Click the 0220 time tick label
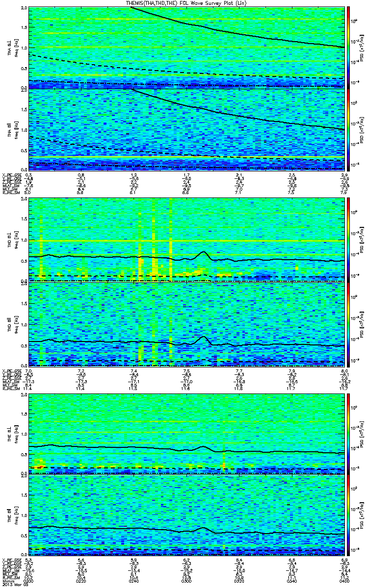Viewport: 368px width, 588px height. point(81,581)
